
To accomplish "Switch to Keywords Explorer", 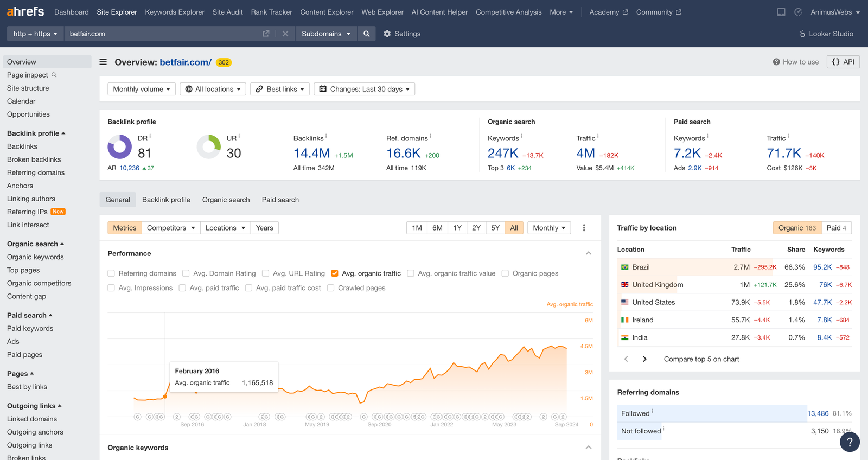I will click(175, 12).
